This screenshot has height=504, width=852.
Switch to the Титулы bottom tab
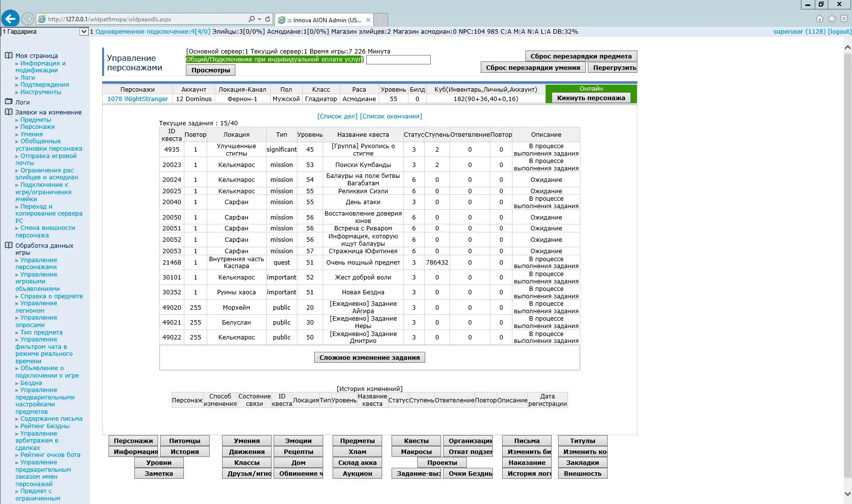[582, 441]
